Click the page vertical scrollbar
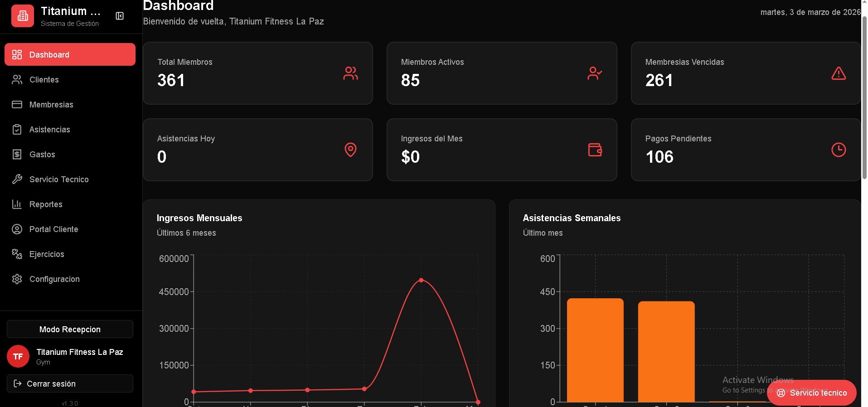The height and width of the screenshot is (407, 868). pyautogui.click(x=864, y=97)
